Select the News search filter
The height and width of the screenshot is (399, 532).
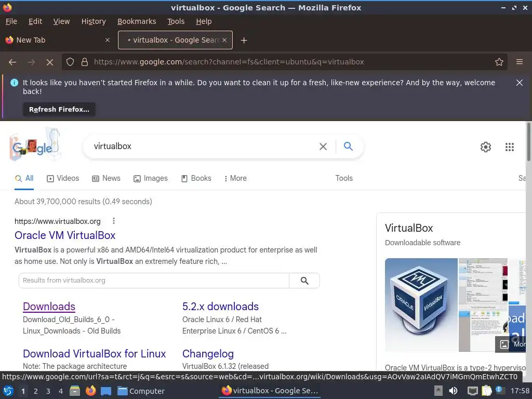[x=106, y=179]
